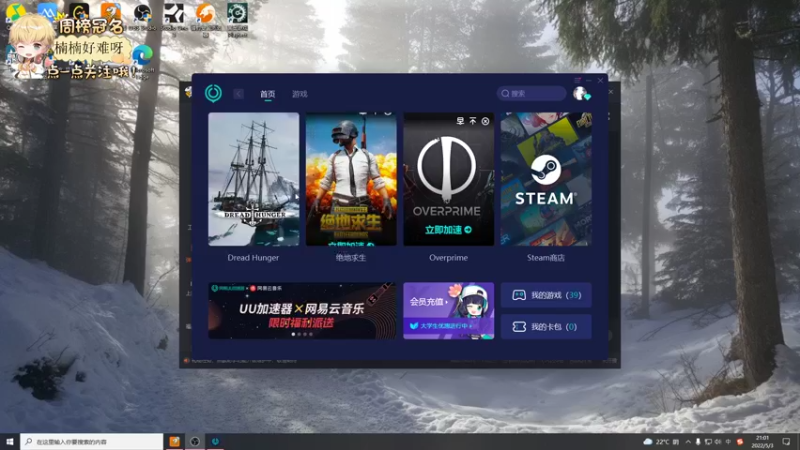Viewport: 800px width, 450px height.
Task: Open the Steam商店 cover
Action: pyautogui.click(x=546, y=179)
